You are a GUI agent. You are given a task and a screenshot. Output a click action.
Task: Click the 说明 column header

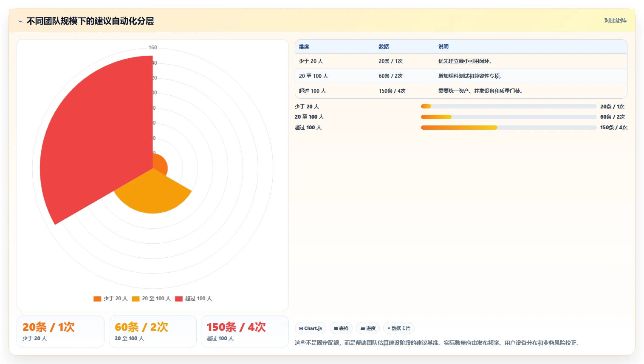click(443, 47)
